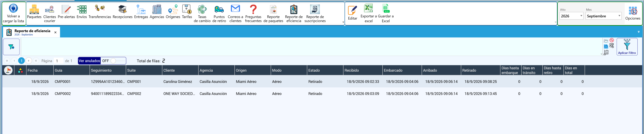
Task: Open Agencias
Action: (157, 12)
